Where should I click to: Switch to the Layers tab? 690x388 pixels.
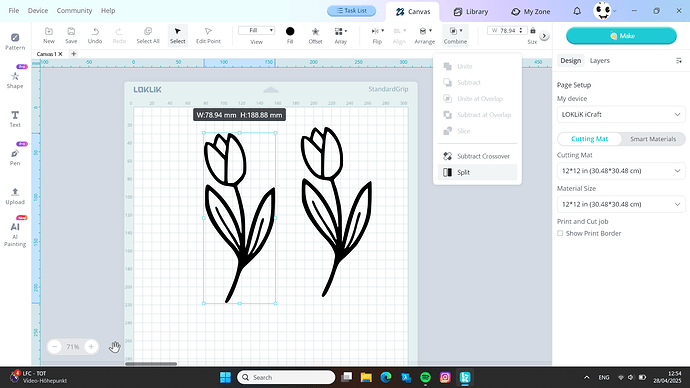pos(599,61)
